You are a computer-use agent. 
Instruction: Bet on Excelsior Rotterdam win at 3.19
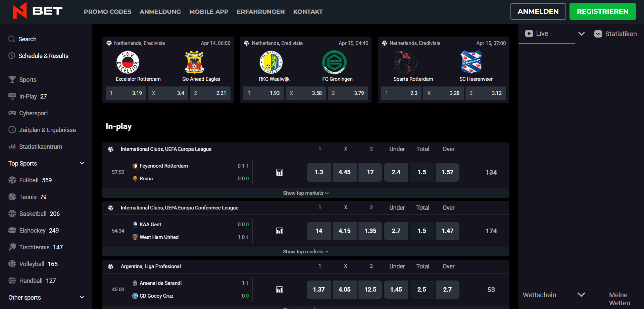[x=126, y=93]
